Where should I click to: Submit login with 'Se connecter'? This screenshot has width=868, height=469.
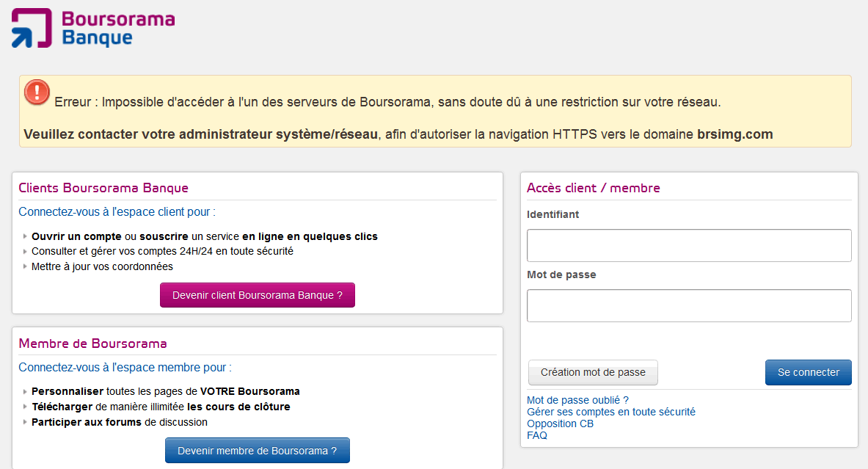pos(808,372)
